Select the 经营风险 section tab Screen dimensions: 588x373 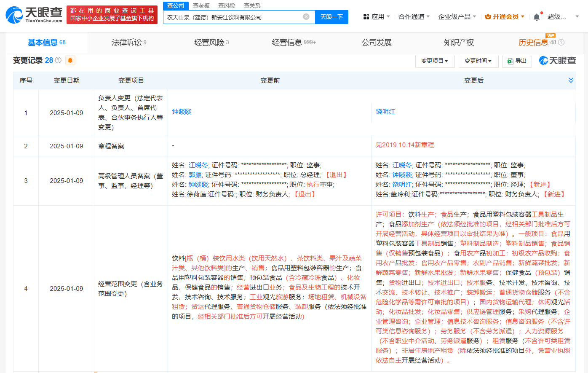[211, 42]
